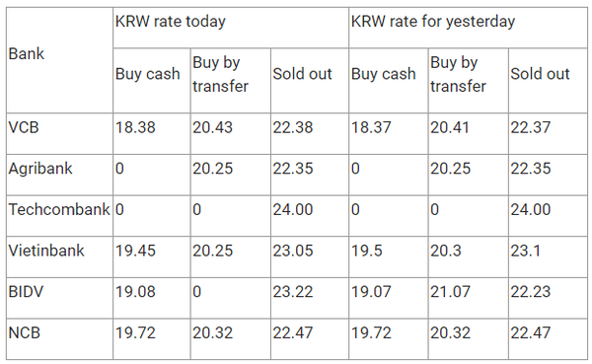This screenshot has height=364, width=592.
Task: Select BIDV yesterday's transfer rate 21.07
Action: (x=451, y=292)
